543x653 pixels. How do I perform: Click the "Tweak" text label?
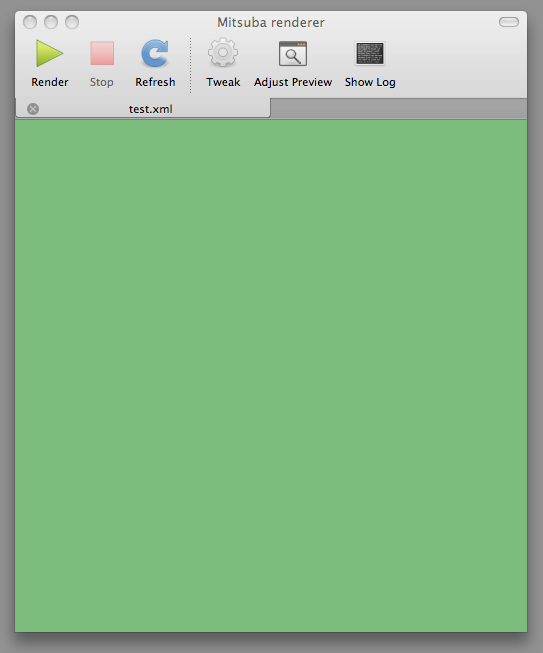(x=223, y=82)
